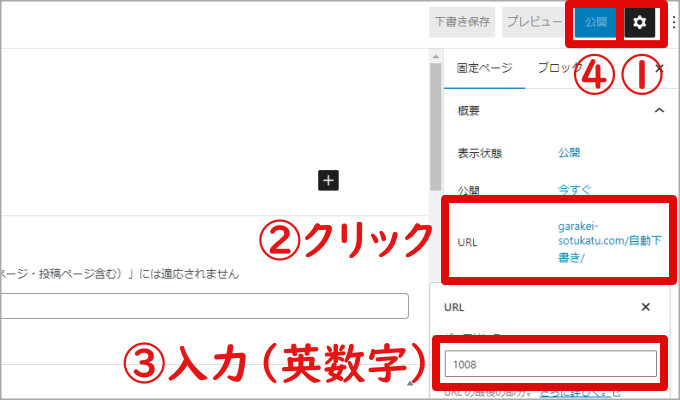Select the 表示状態 label text
Image resolution: width=680 pixels, height=400 pixels.
(480, 153)
